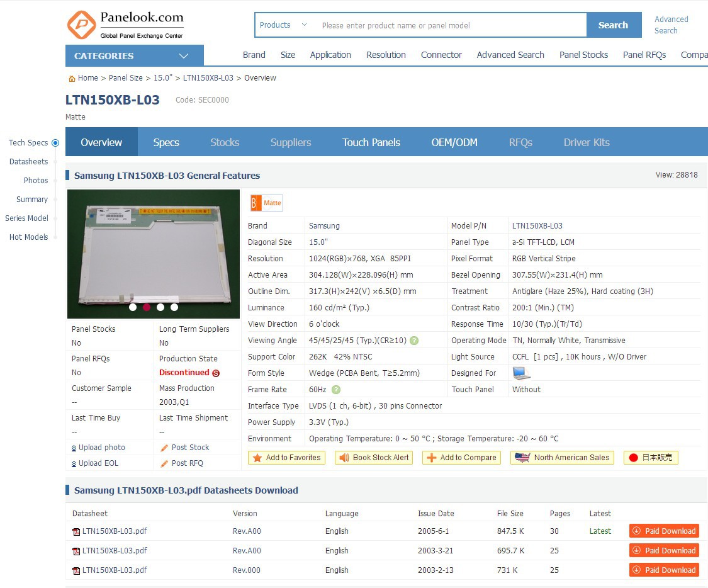The width and height of the screenshot is (708, 588).
Task: Open the Products search type dropdown
Action: pyautogui.click(x=283, y=25)
